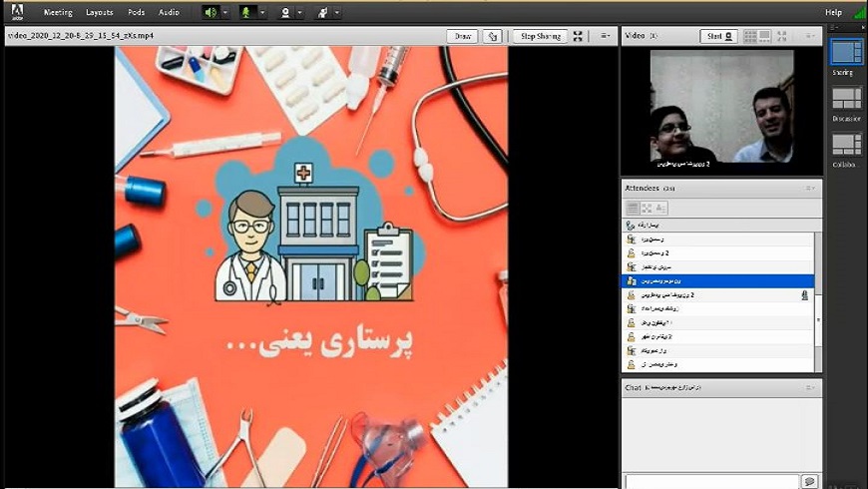Open the Audio menu
This screenshot has width=868, height=489.
(x=169, y=12)
